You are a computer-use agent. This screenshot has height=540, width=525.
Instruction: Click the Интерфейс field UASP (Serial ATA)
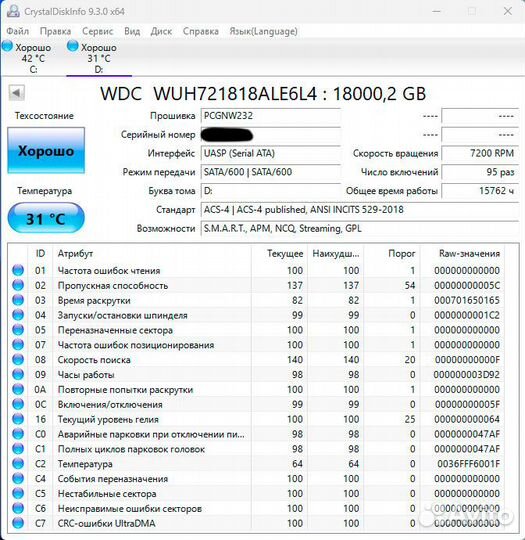tap(271, 153)
